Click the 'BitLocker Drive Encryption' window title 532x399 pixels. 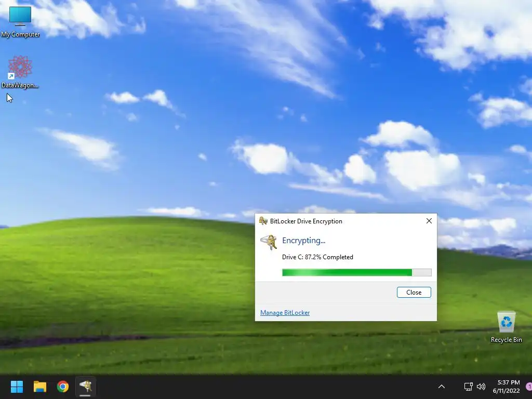pyautogui.click(x=306, y=221)
